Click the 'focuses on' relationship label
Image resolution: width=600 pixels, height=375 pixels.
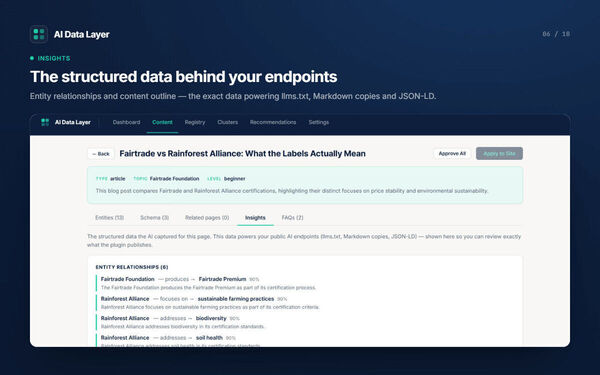[x=174, y=298]
